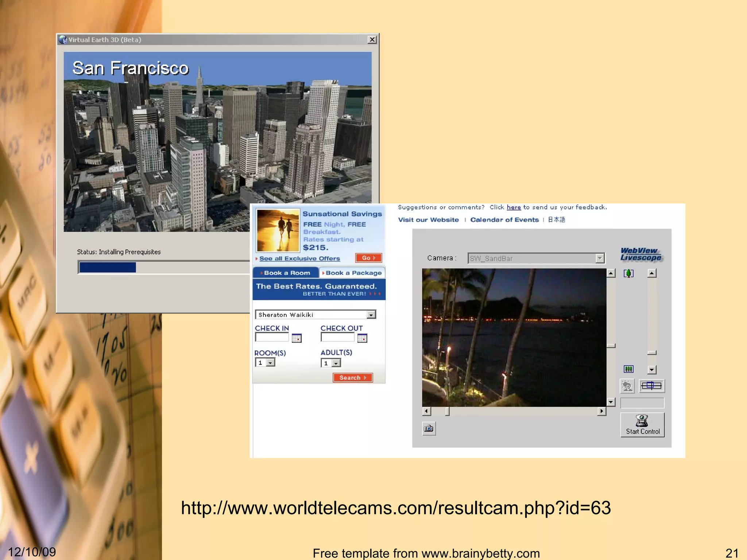The height and width of the screenshot is (560, 747).
Task: Click the pan slider thumb below video
Action: [447, 411]
